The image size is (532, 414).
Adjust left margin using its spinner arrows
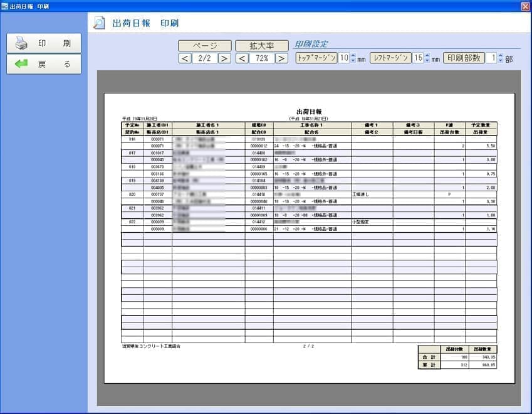pyautogui.click(x=427, y=58)
